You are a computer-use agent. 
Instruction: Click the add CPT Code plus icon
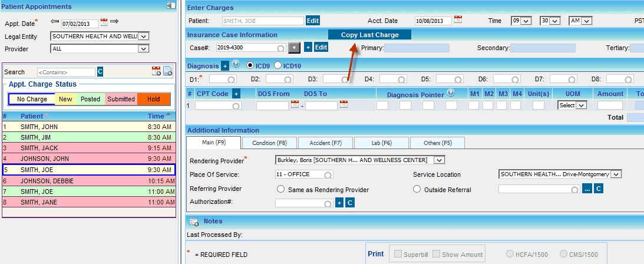coord(236,93)
